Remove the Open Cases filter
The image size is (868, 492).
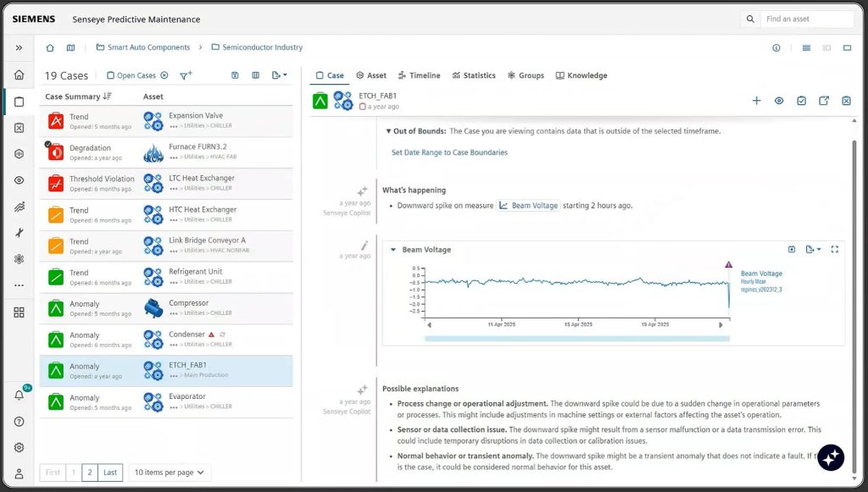coord(164,75)
